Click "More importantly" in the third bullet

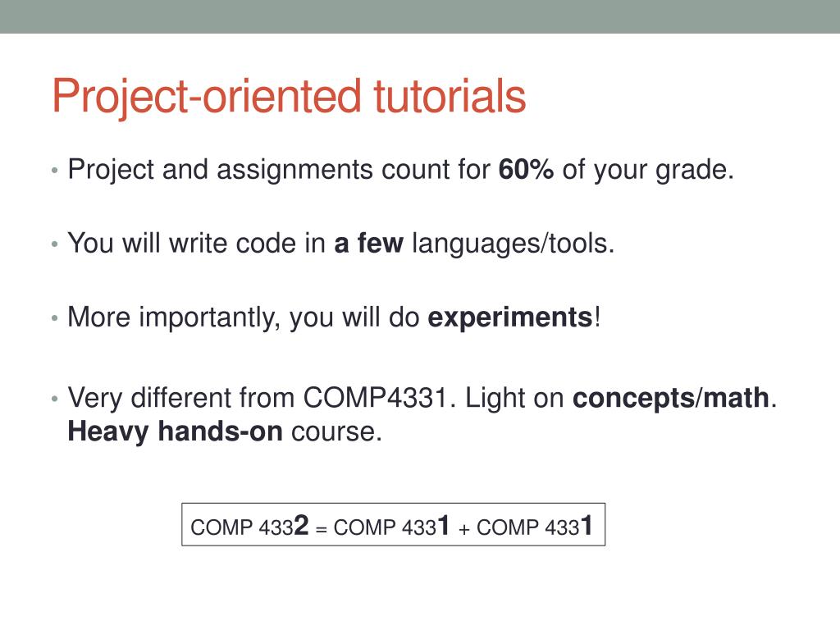click(174, 317)
